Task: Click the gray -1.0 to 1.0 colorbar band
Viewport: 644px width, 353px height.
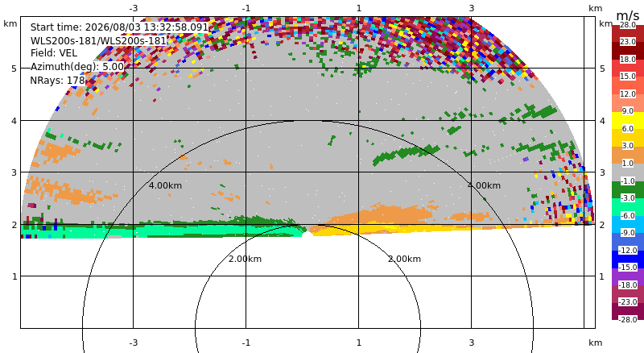Action: (628, 172)
